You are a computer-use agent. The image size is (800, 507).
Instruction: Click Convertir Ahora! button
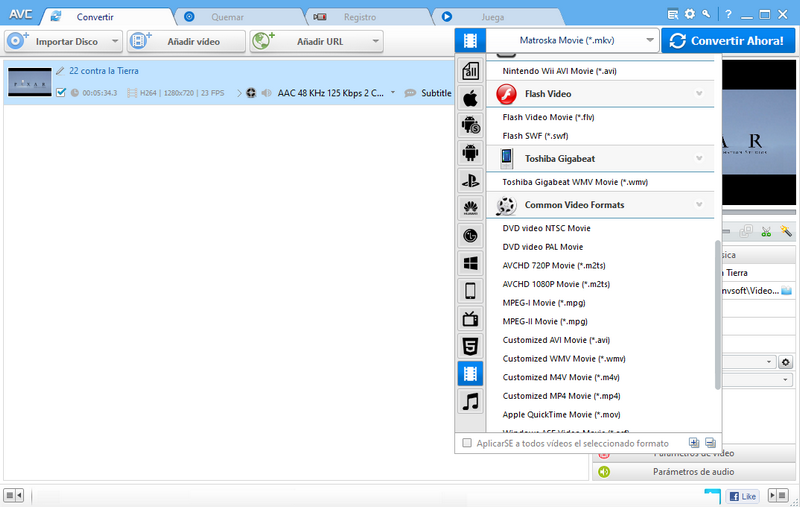click(728, 41)
